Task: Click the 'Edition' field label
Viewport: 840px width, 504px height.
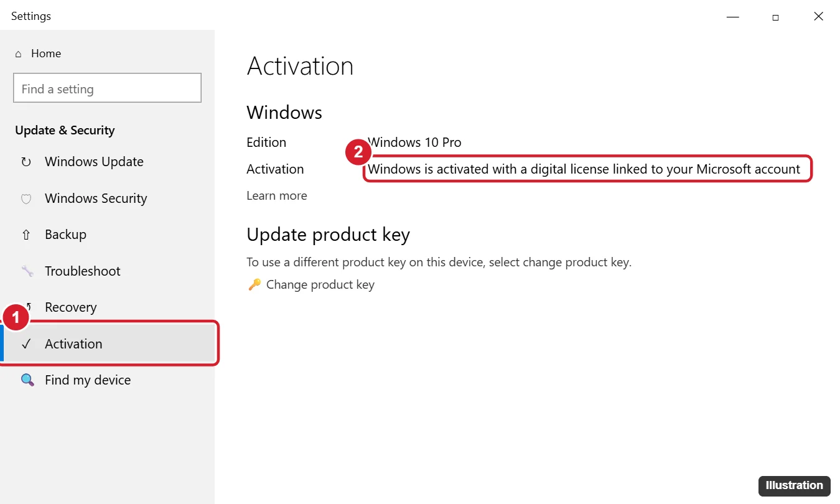Action: coord(266,142)
